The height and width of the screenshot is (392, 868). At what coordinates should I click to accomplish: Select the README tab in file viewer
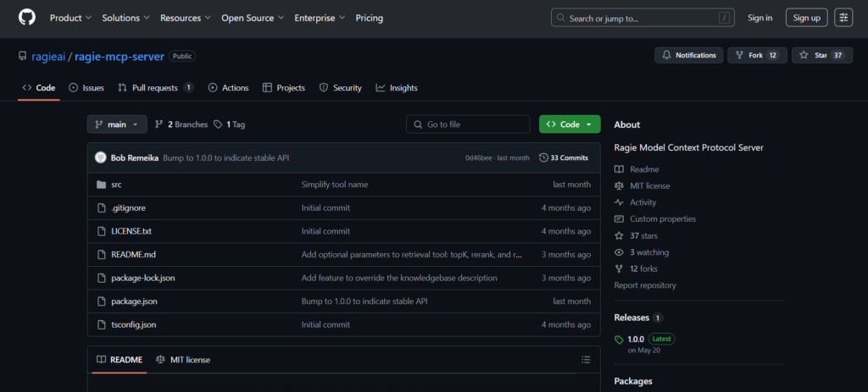(119, 360)
